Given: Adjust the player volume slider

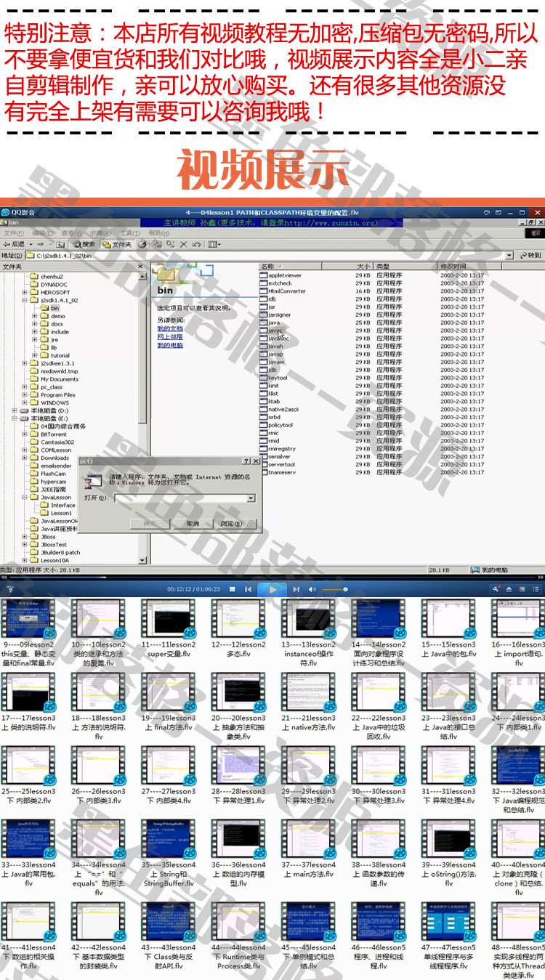Looking at the screenshot, I should (x=335, y=589).
